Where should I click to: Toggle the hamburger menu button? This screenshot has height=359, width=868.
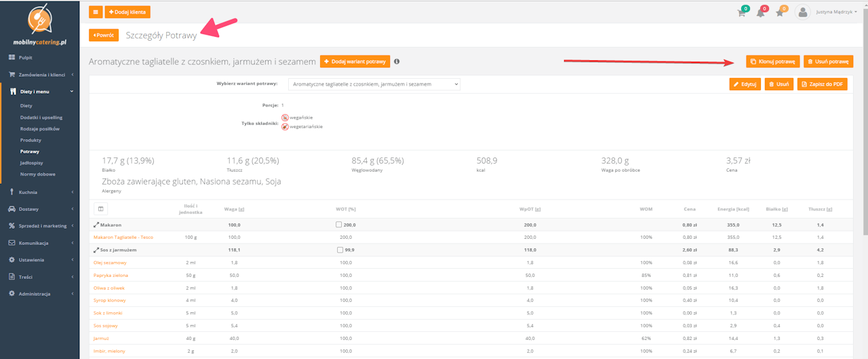pos(95,12)
